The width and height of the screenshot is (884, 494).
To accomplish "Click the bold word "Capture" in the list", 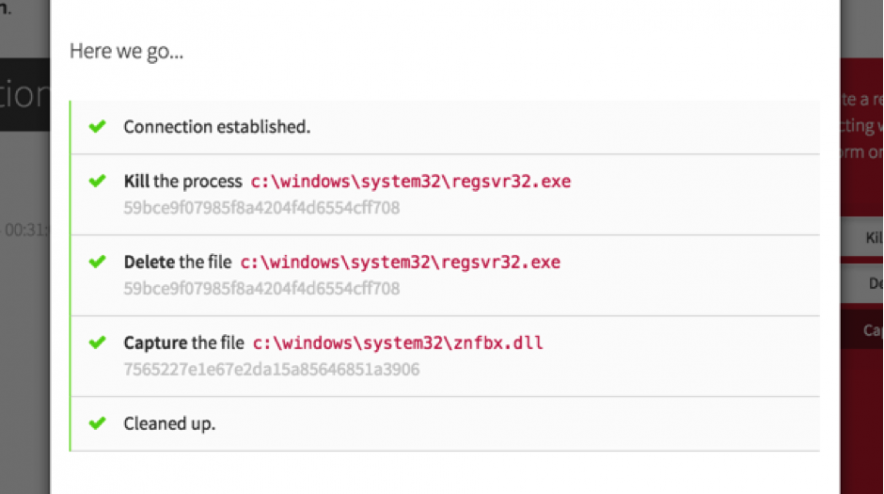I will (155, 343).
